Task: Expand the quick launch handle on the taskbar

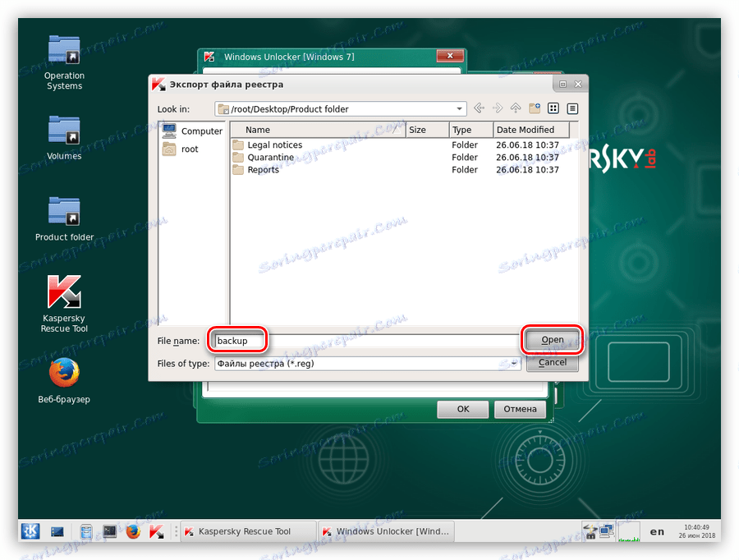Action: tap(175, 531)
